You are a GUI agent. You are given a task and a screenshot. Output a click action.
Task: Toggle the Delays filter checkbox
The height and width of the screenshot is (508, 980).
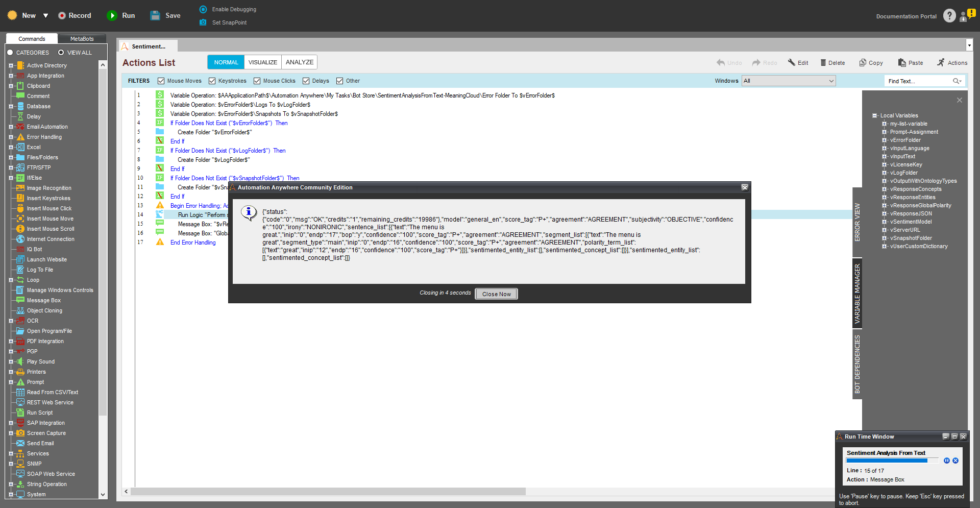tap(306, 81)
